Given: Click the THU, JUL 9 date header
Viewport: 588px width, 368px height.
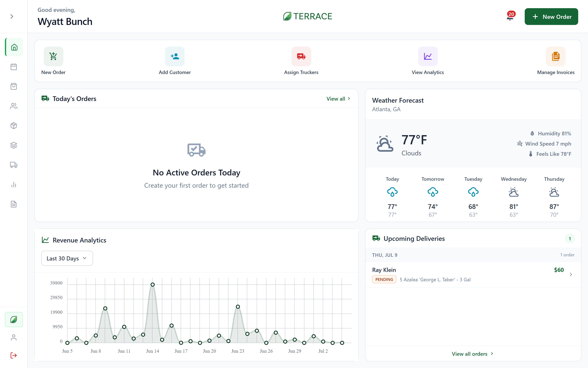Looking at the screenshot, I should [x=385, y=255].
